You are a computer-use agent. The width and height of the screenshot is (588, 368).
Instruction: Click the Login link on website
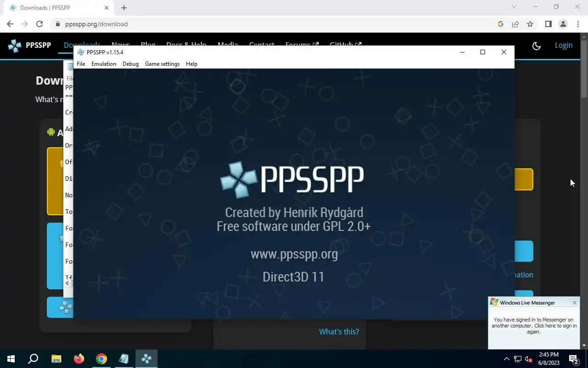point(564,45)
